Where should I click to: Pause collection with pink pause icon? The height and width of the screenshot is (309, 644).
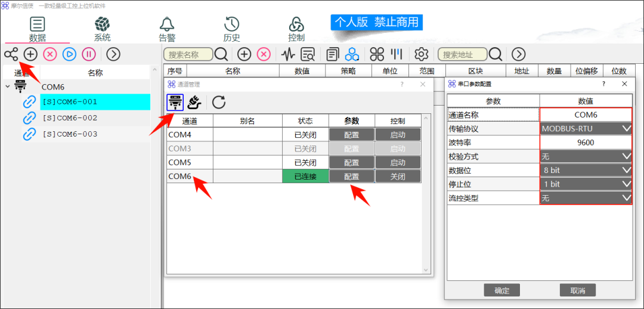point(89,54)
